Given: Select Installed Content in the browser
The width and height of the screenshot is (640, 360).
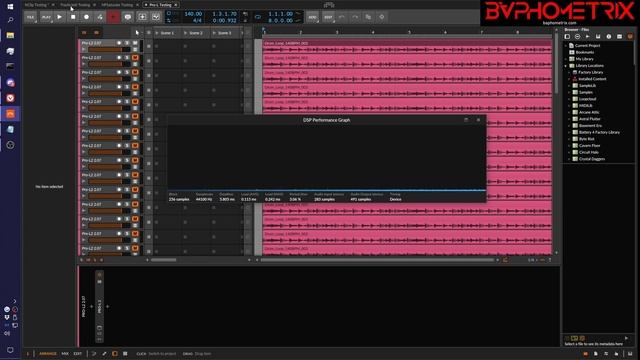Looking at the screenshot, I should pyautogui.click(x=592, y=79).
